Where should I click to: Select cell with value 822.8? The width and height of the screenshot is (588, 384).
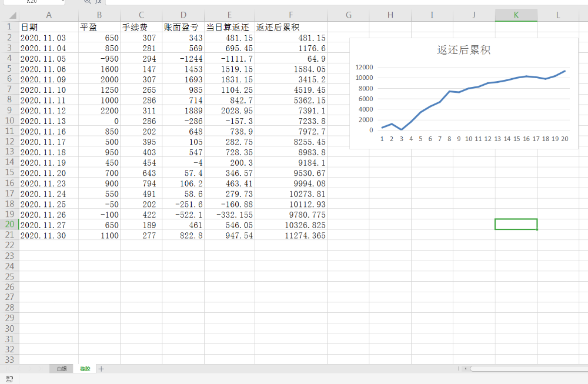183,235
